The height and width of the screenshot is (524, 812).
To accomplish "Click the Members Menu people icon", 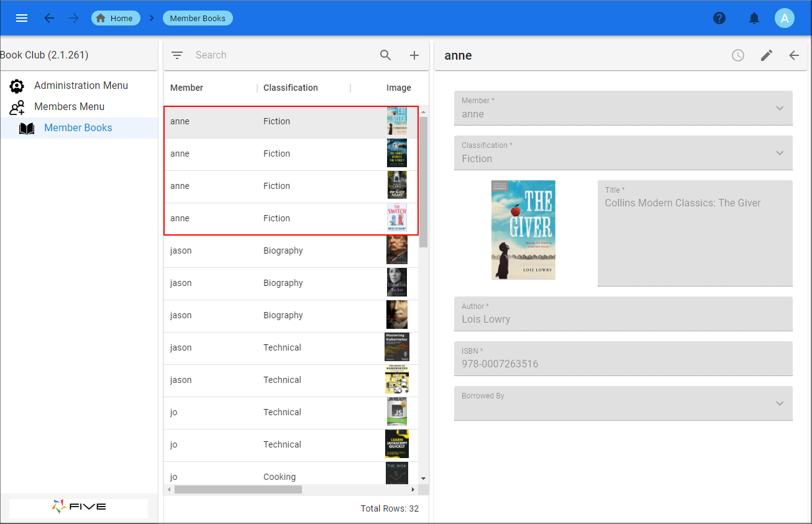I will point(17,108).
